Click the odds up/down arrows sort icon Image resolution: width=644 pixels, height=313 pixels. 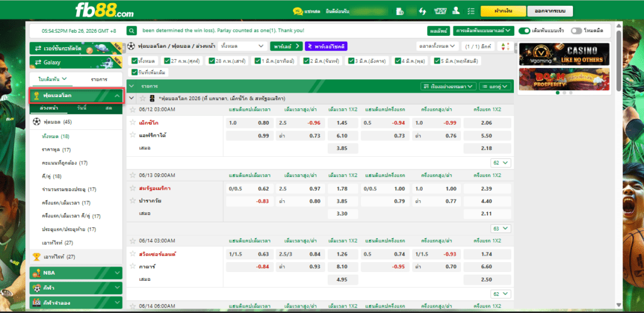[506, 47]
